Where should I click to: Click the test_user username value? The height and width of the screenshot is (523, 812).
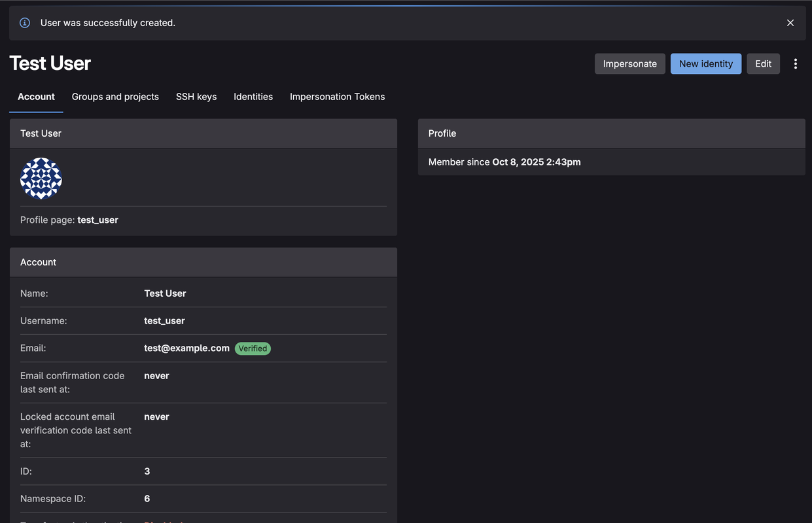164,320
